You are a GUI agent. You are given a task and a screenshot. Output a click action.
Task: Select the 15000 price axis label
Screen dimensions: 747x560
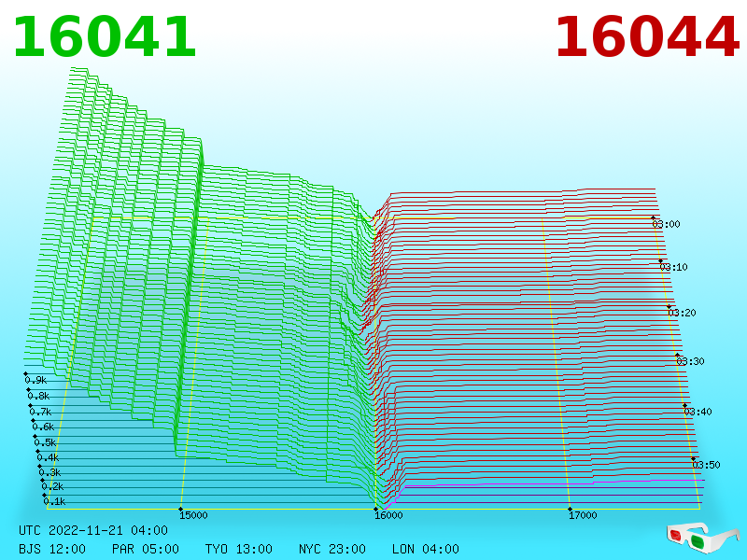[193, 515]
